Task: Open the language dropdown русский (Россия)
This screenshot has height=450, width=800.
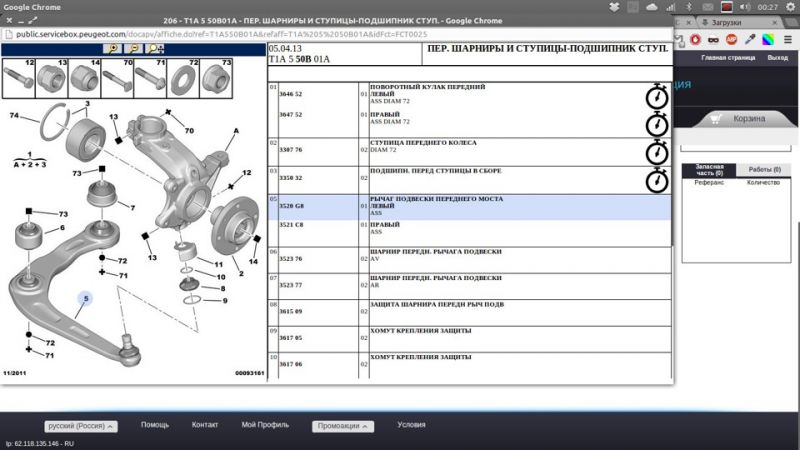Action: pos(81,426)
